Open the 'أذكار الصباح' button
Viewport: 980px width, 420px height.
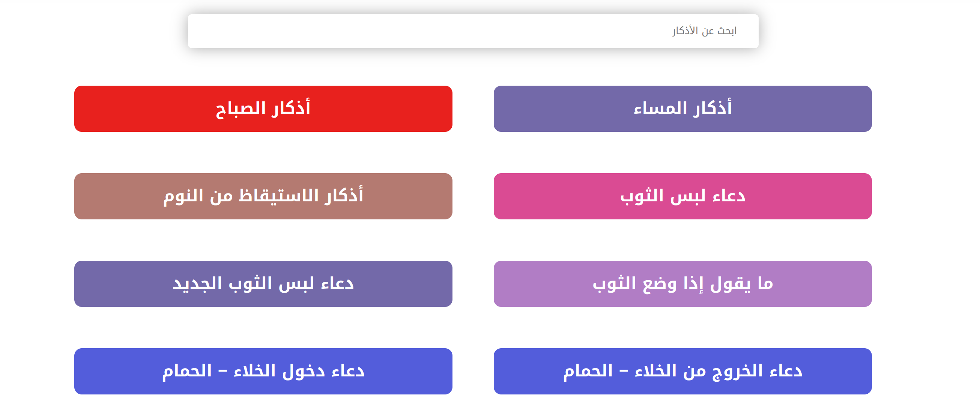pyautogui.click(x=263, y=109)
